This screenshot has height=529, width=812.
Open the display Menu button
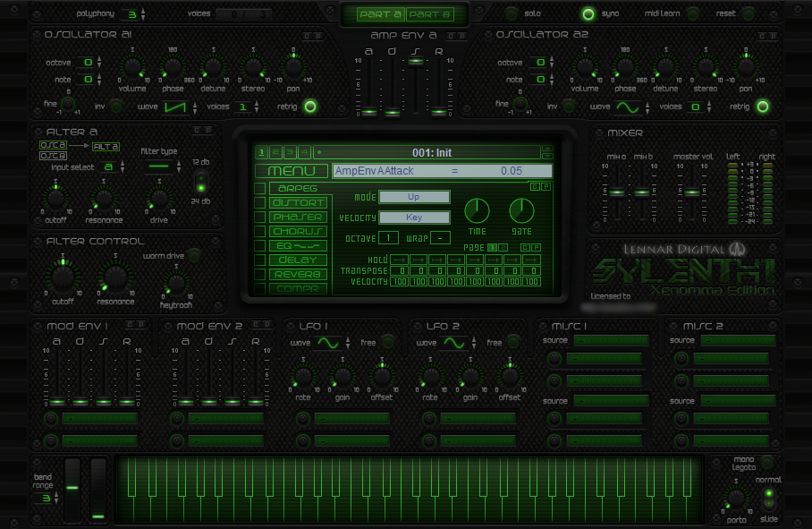tap(292, 170)
